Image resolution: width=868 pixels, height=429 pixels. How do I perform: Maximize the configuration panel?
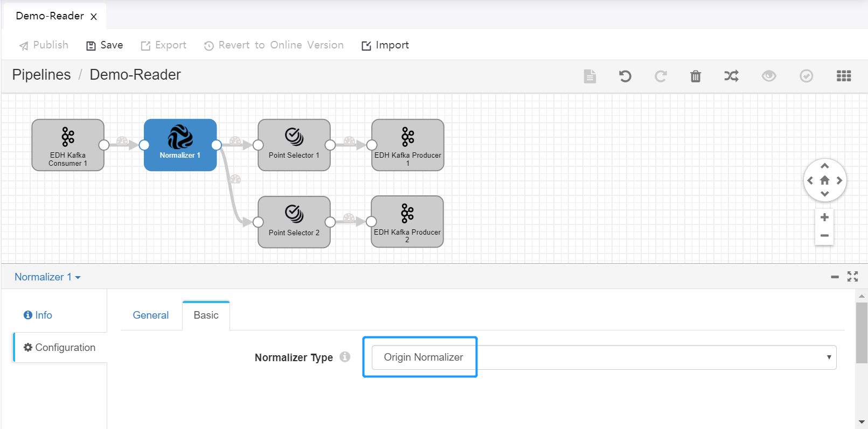(x=852, y=277)
